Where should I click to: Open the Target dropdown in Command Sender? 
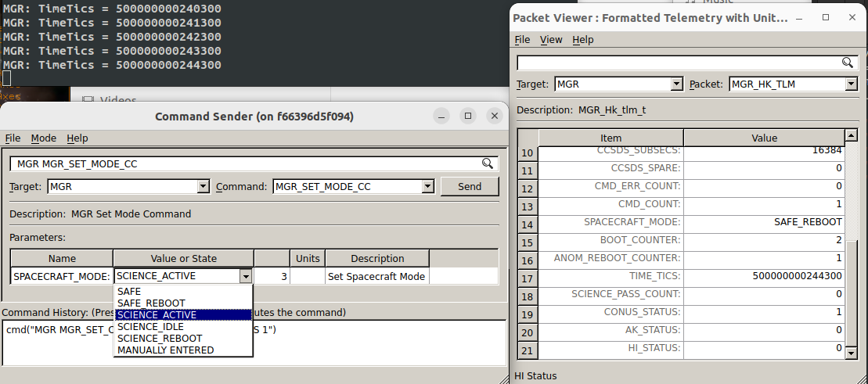[203, 186]
